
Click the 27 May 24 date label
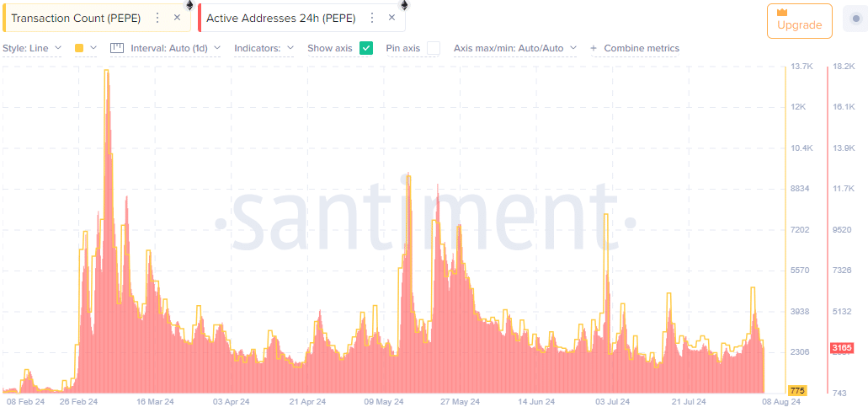coord(460,401)
